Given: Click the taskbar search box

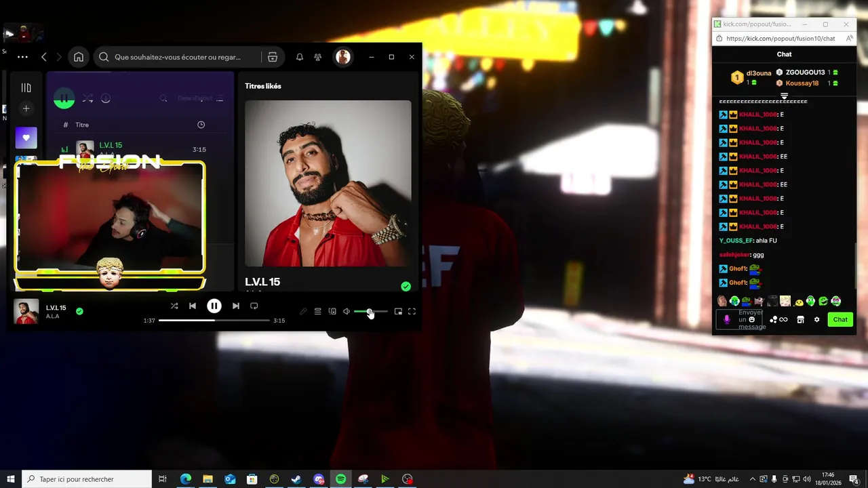Looking at the screenshot, I should 87,479.
